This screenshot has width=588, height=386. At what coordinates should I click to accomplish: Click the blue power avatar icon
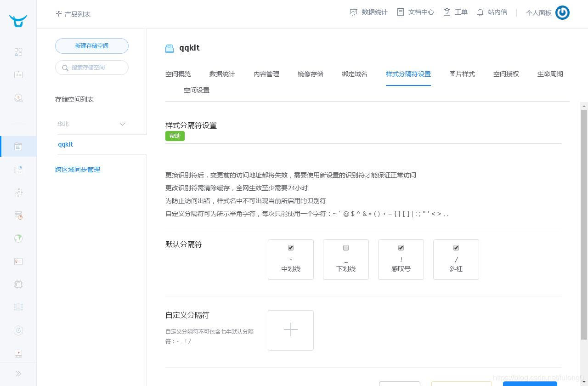click(562, 12)
